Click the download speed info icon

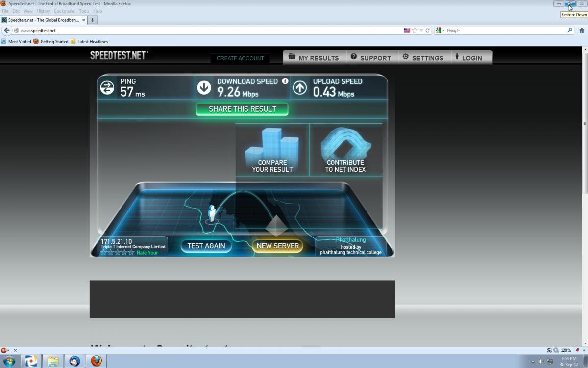point(285,81)
